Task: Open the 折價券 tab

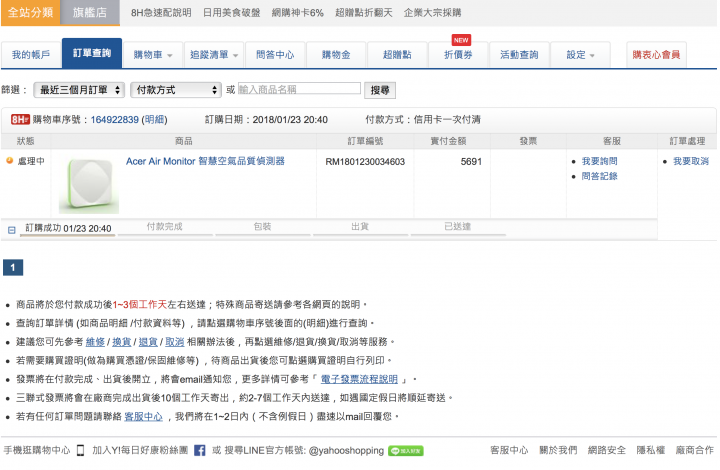Action: point(458,55)
